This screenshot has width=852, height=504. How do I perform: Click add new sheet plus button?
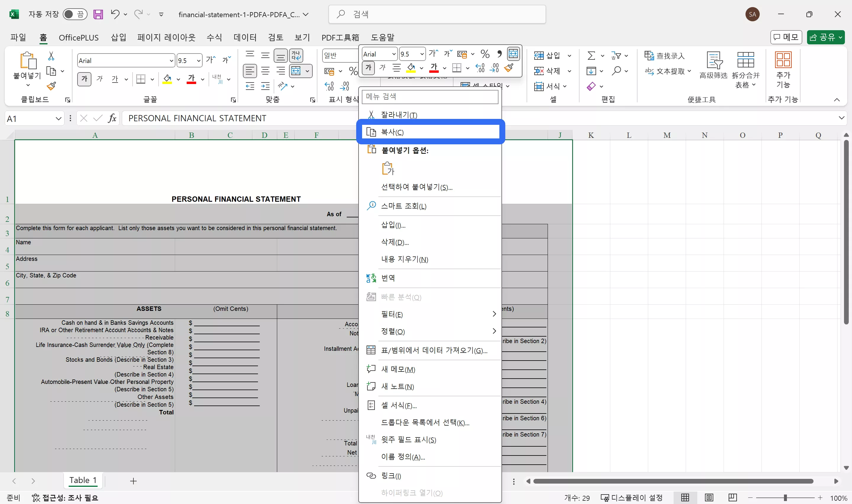133,481
